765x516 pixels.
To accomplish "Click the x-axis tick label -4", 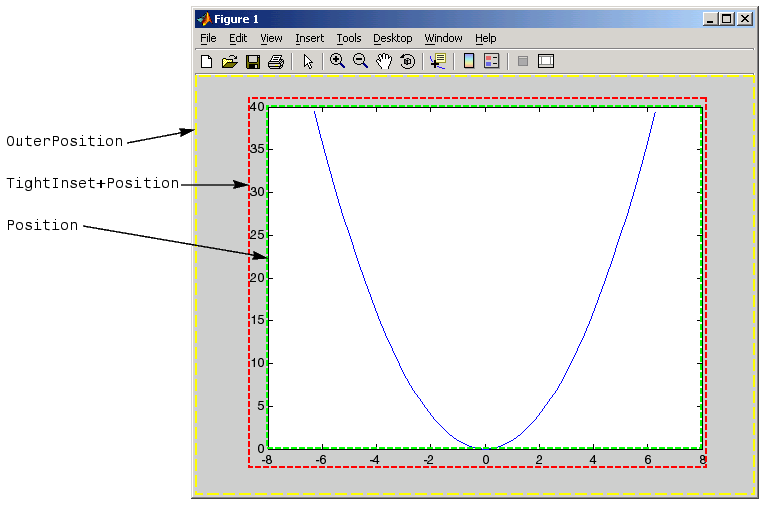I will (374, 459).
